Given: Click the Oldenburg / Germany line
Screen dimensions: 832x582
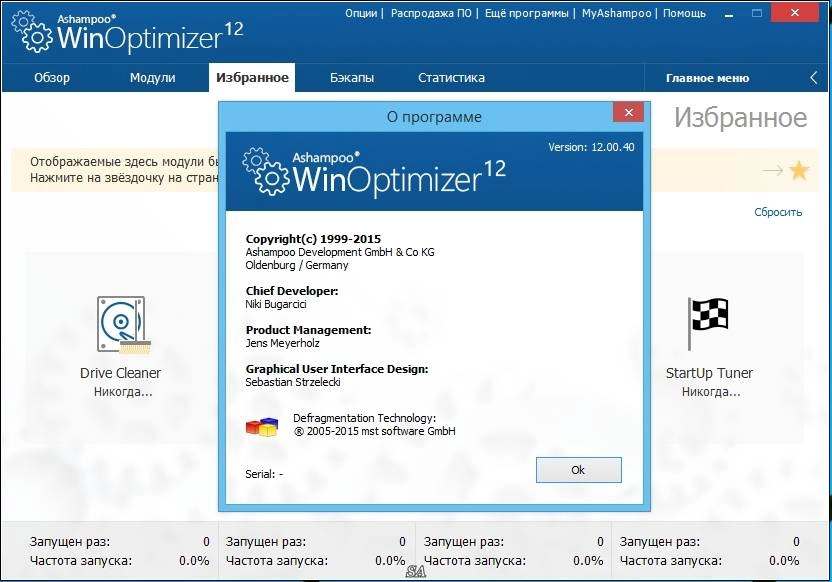Looking at the screenshot, I should click(x=297, y=265).
